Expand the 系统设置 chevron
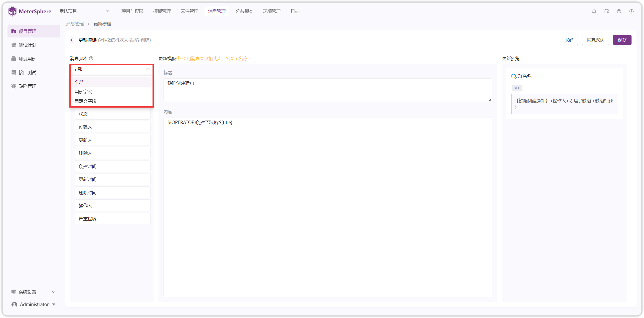Screen dimensions: 644x318 click(x=53, y=292)
